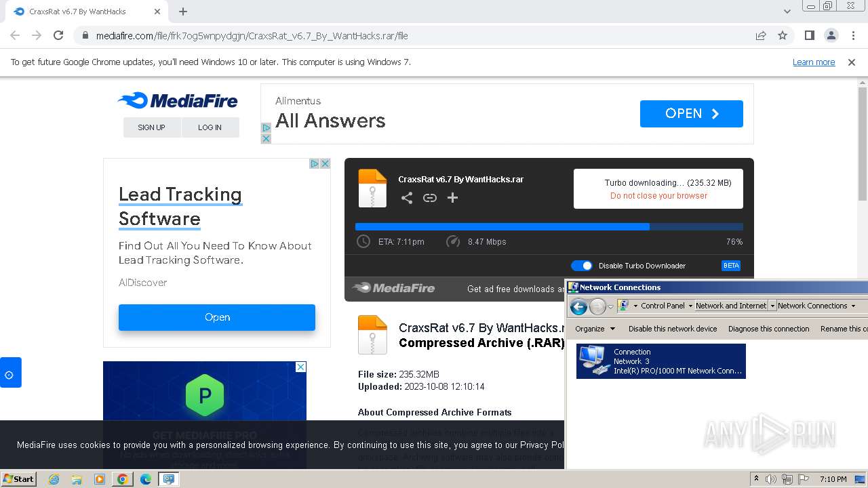The image size is (868, 488).
Task: Open Chrome three-dot menu
Action: point(853,35)
